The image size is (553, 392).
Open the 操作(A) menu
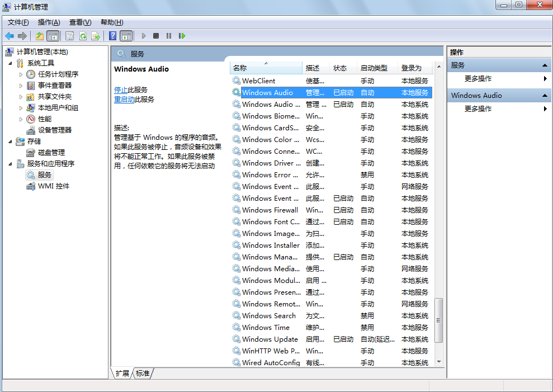49,22
